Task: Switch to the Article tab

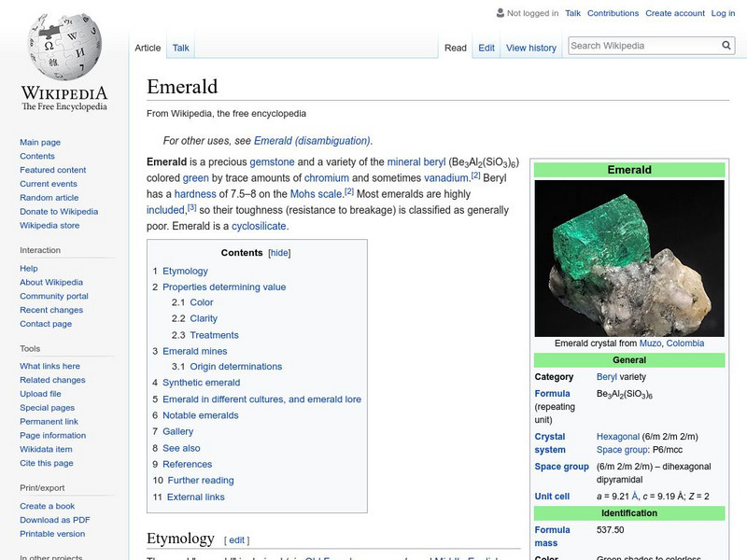Action: point(148,48)
